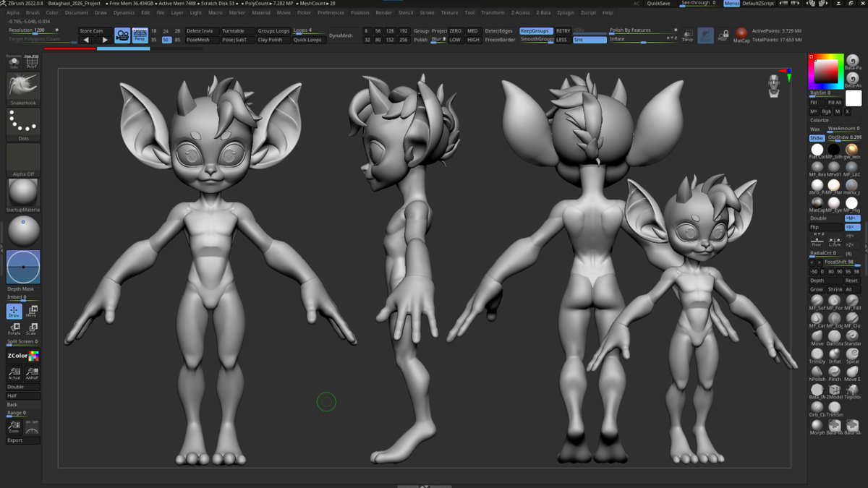Open the Brush menu
Screen dimensions: 868x488
click(33, 12)
